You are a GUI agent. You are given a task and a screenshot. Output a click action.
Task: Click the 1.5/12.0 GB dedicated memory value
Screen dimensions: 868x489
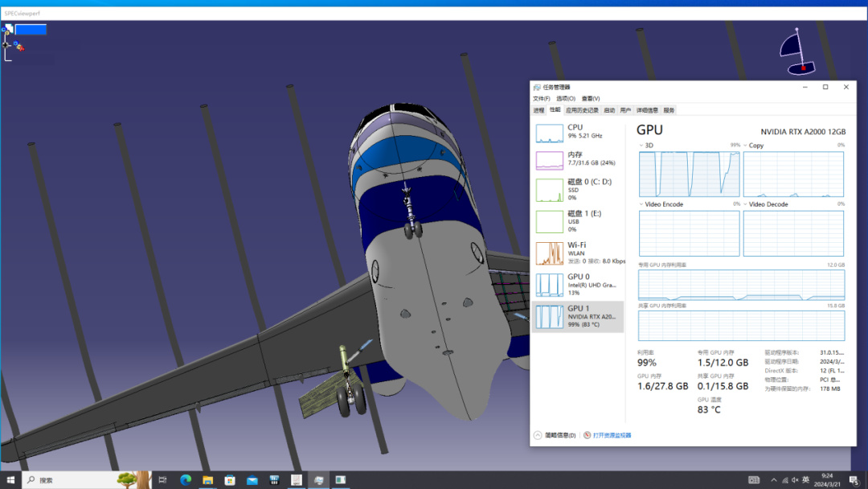723,363
